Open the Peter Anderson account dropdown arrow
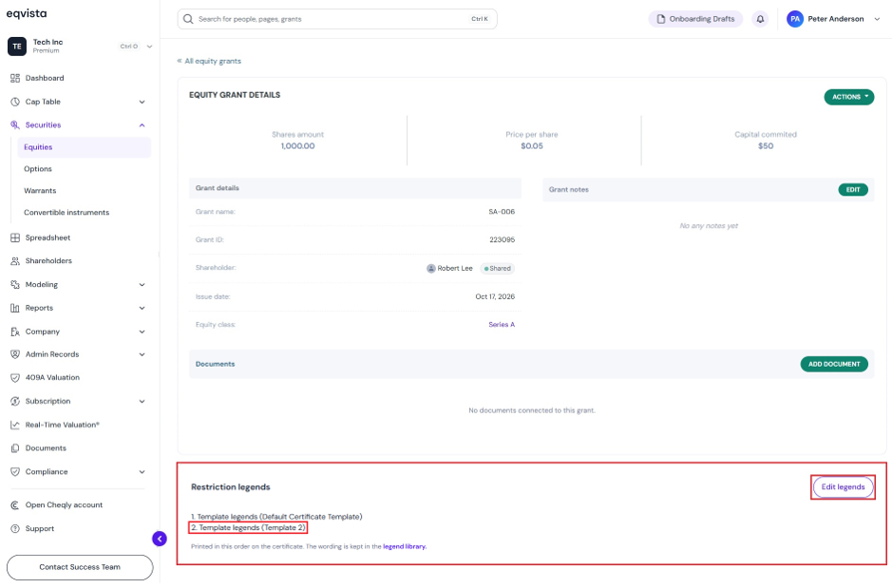This screenshot has width=892, height=588. (x=877, y=19)
